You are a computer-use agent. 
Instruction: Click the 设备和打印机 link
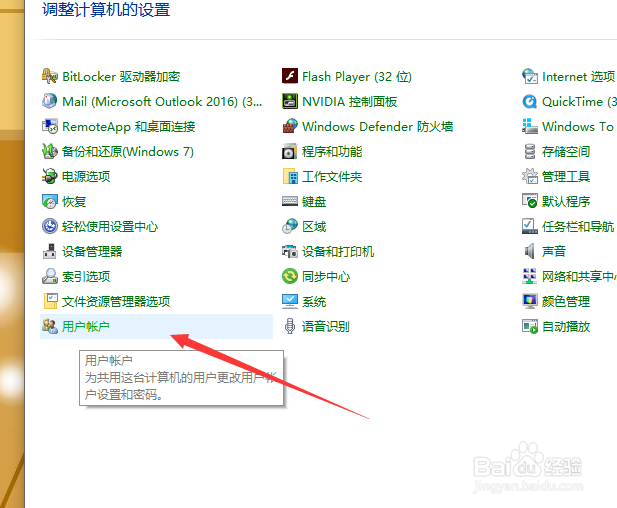[338, 251]
